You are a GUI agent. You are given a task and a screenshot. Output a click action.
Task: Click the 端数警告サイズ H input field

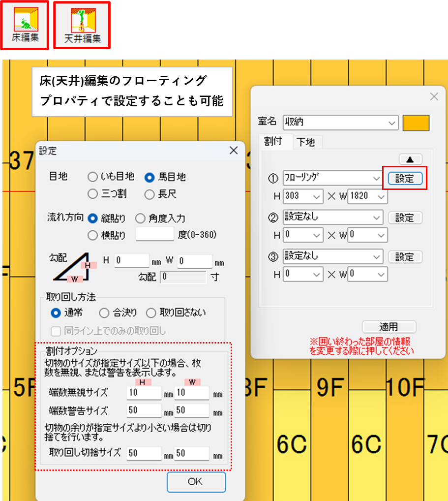[x=144, y=410]
